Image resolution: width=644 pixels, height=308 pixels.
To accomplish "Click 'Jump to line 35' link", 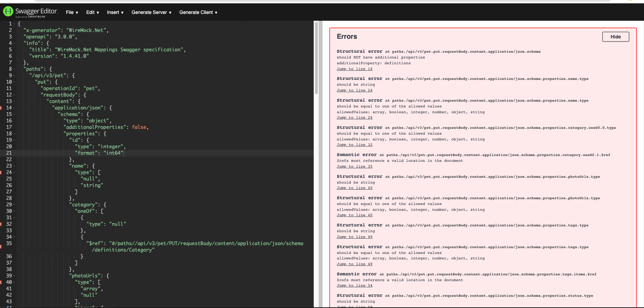I will [354, 166].
